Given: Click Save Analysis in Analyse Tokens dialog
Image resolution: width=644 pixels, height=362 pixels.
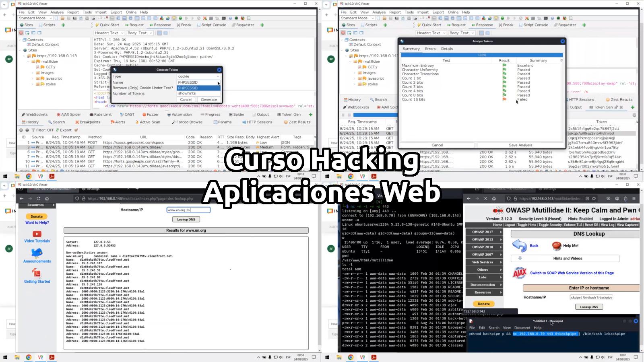Looking at the screenshot, I should click(x=520, y=145).
